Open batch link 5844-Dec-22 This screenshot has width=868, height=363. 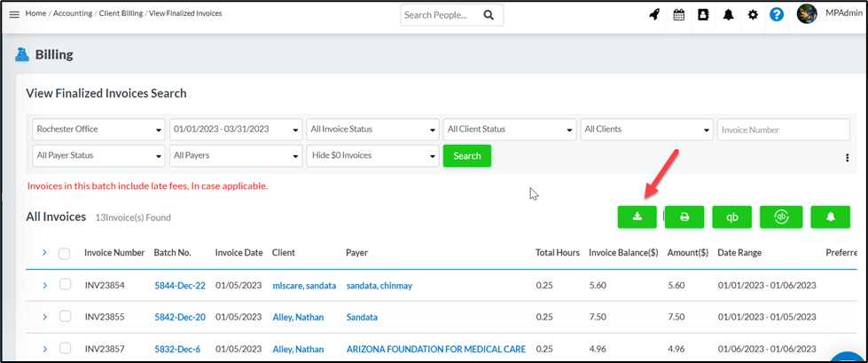point(180,286)
